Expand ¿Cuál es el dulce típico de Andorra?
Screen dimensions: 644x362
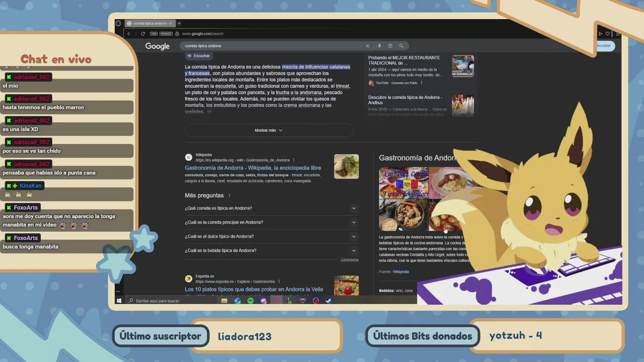tap(272, 236)
